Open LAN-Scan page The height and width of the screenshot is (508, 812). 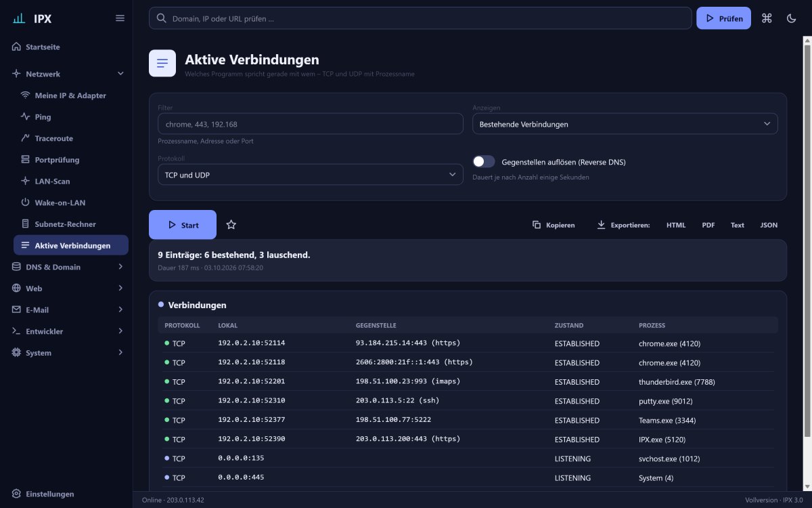[71, 182]
